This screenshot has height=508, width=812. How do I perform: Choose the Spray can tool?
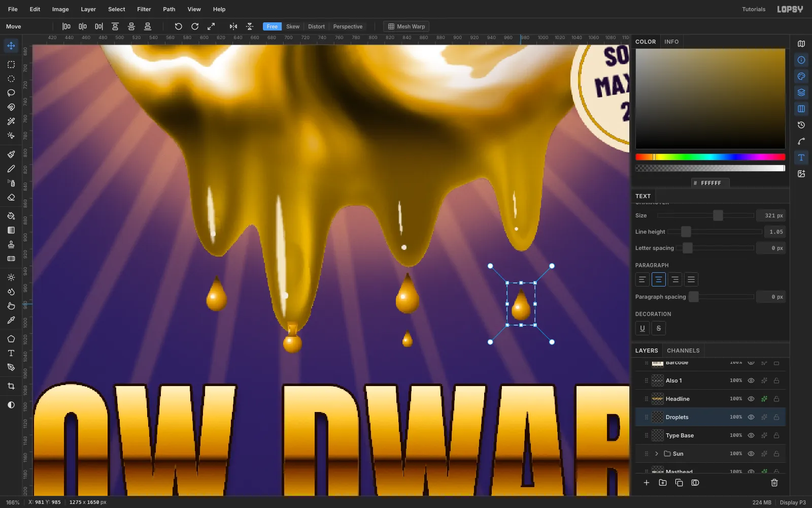(x=11, y=183)
